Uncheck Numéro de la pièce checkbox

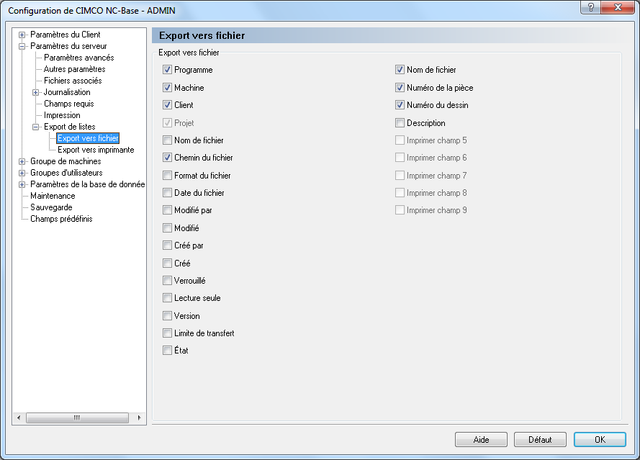click(400, 87)
